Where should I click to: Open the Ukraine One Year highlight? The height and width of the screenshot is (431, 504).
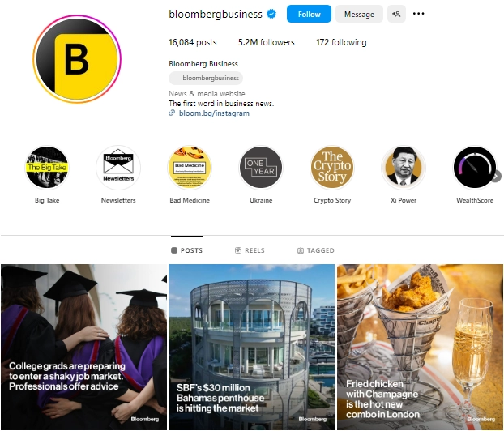(261, 168)
